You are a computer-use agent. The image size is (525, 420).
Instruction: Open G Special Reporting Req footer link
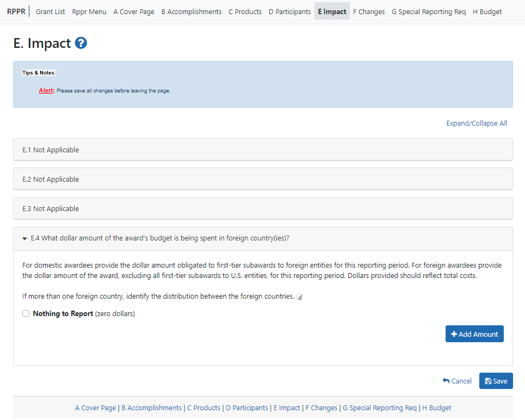click(x=380, y=407)
